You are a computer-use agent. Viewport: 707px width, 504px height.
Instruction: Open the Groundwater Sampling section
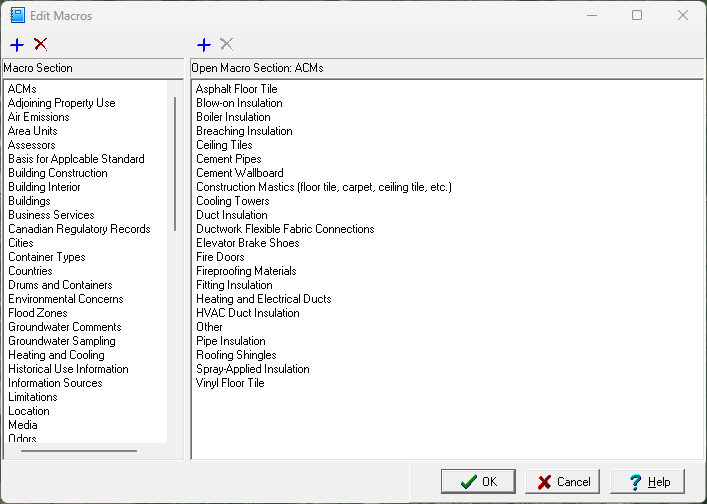click(61, 341)
